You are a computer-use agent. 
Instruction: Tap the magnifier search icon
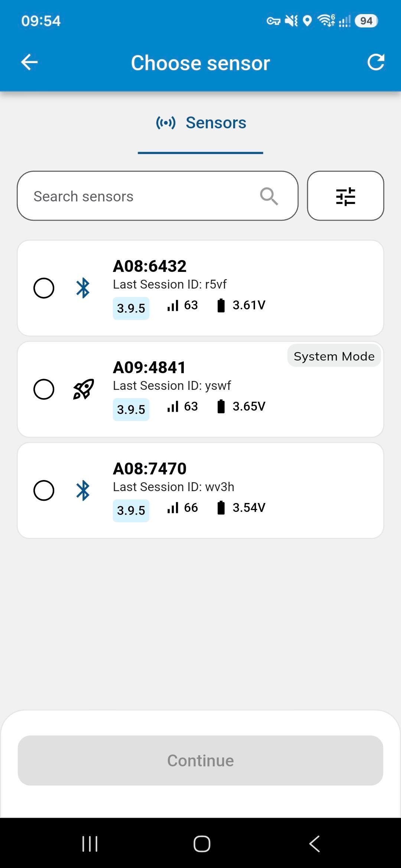tap(269, 196)
